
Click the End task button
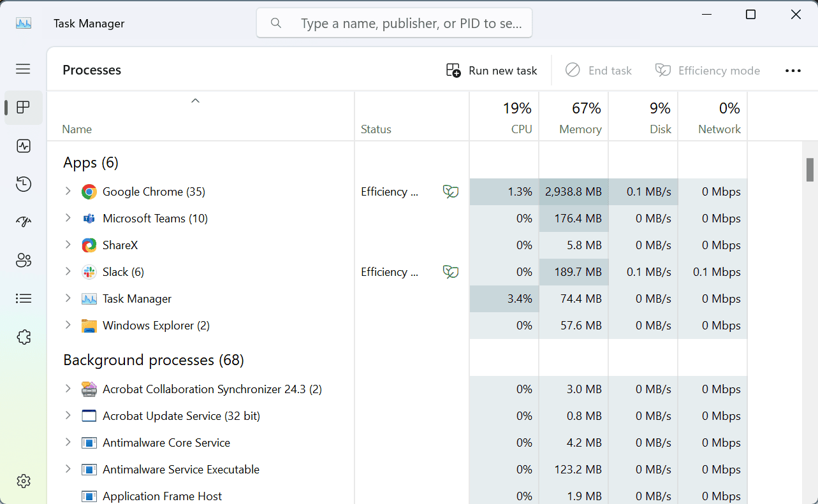point(599,71)
